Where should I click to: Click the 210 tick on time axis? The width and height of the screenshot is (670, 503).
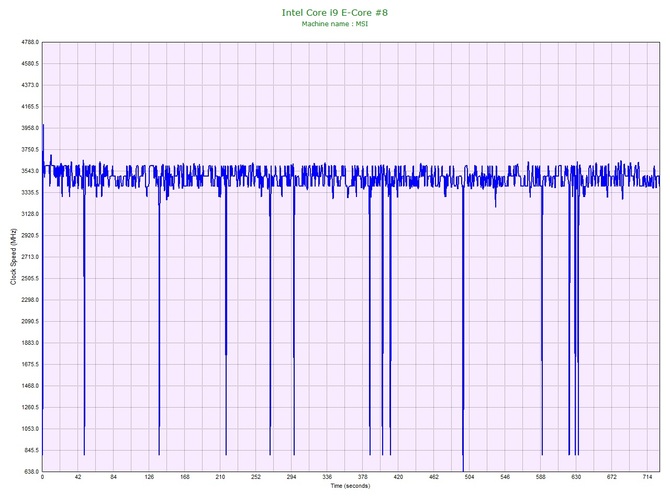[x=220, y=477]
